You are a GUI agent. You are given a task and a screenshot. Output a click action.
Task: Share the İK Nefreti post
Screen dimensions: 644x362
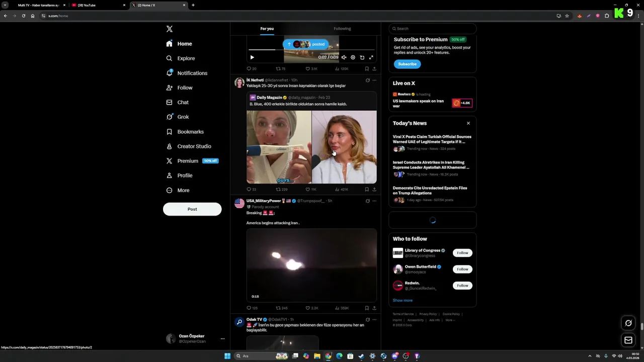pyautogui.click(x=374, y=190)
